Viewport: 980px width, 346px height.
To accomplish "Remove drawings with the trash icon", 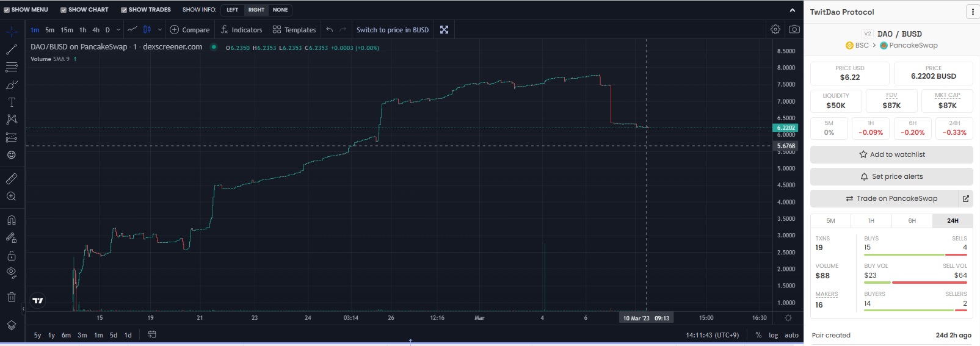I will click(x=12, y=297).
